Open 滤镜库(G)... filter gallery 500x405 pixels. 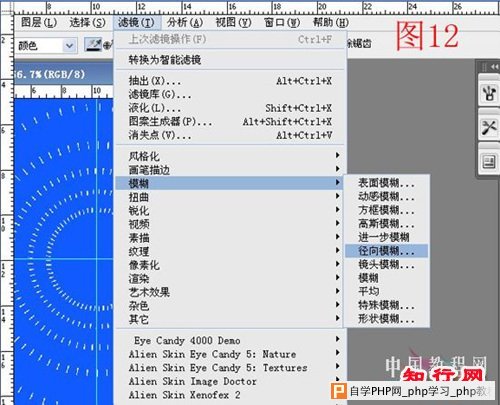pyautogui.click(x=230, y=94)
